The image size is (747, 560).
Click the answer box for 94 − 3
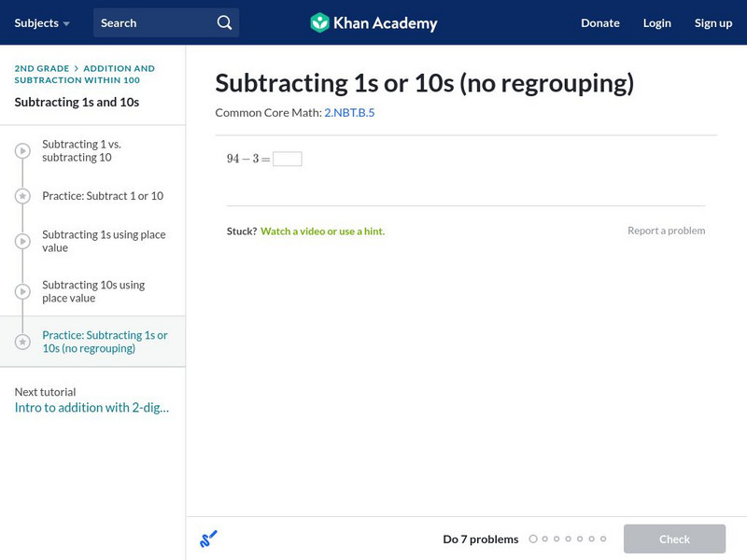tap(287, 159)
